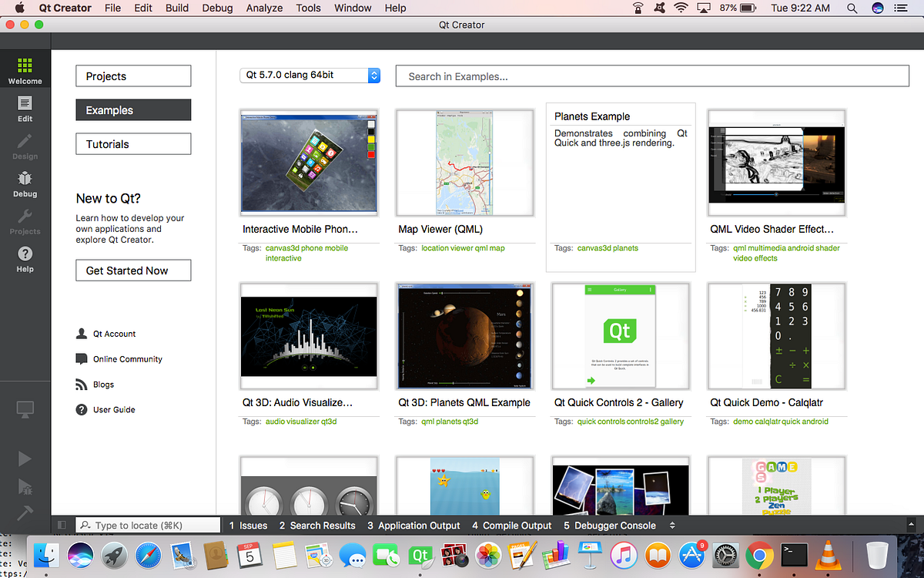Viewport: 924px width, 578px height.
Task: Click the Tutorials button
Action: 133,144
